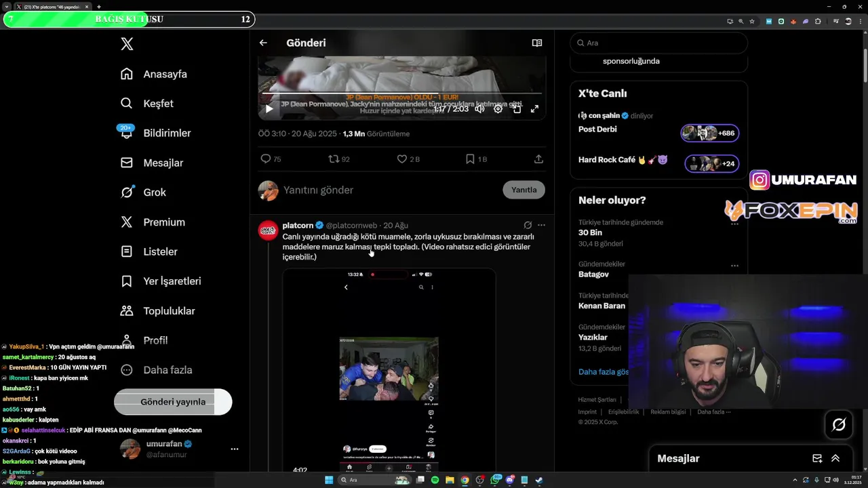Click the Ara search field on X
Screen dimensions: 868x488
pos(659,43)
